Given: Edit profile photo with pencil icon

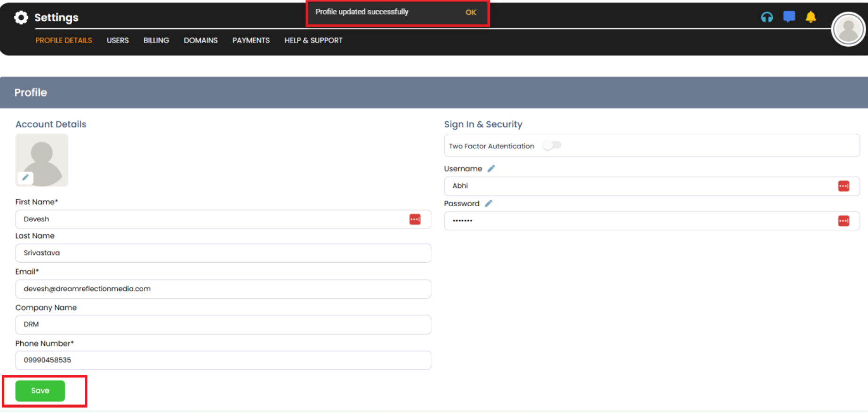Looking at the screenshot, I should pyautogui.click(x=25, y=178).
